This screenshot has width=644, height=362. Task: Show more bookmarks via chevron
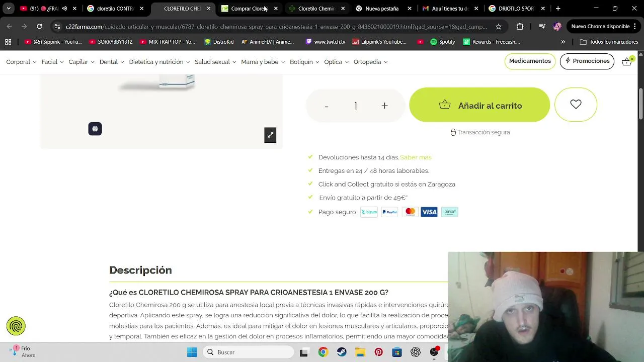pos(563,42)
